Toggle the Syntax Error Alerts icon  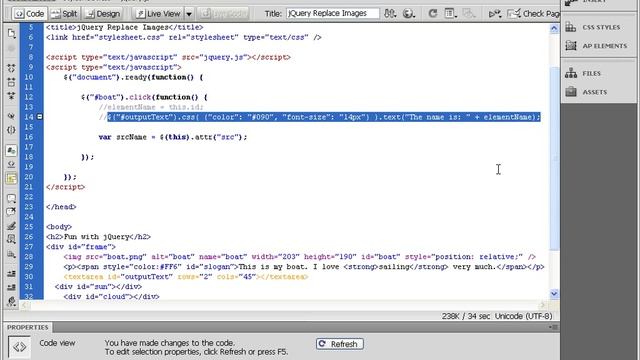pos(11,178)
